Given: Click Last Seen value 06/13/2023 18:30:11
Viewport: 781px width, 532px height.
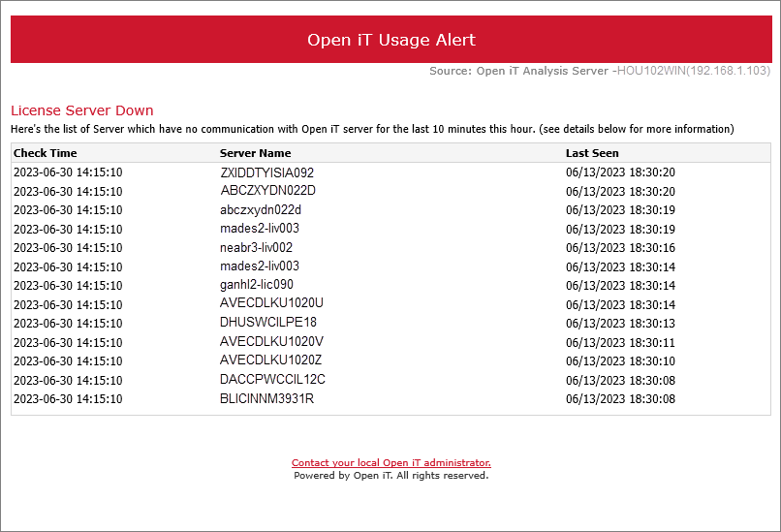Looking at the screenshot, I should coord(620,343).
